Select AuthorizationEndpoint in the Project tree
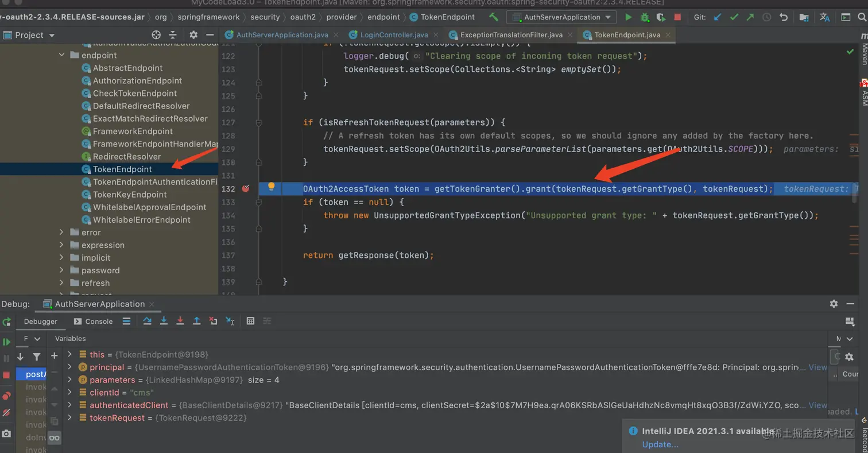Viewport: 868px width, 453px height. coord(137,80)
